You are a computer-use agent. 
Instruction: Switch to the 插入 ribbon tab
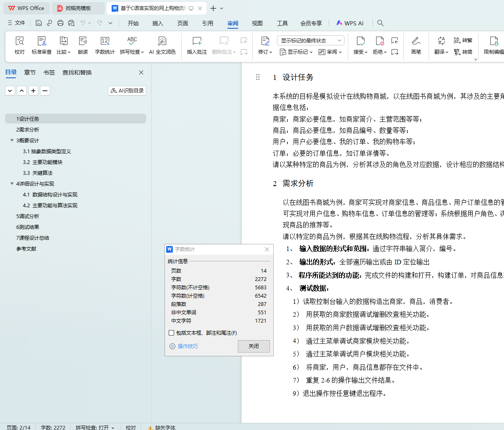pyautogui.click(x=158, y=23)
